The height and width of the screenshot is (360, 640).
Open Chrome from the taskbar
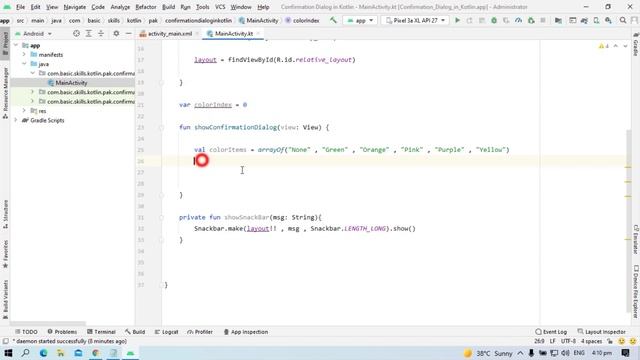(x=96, y=353)
